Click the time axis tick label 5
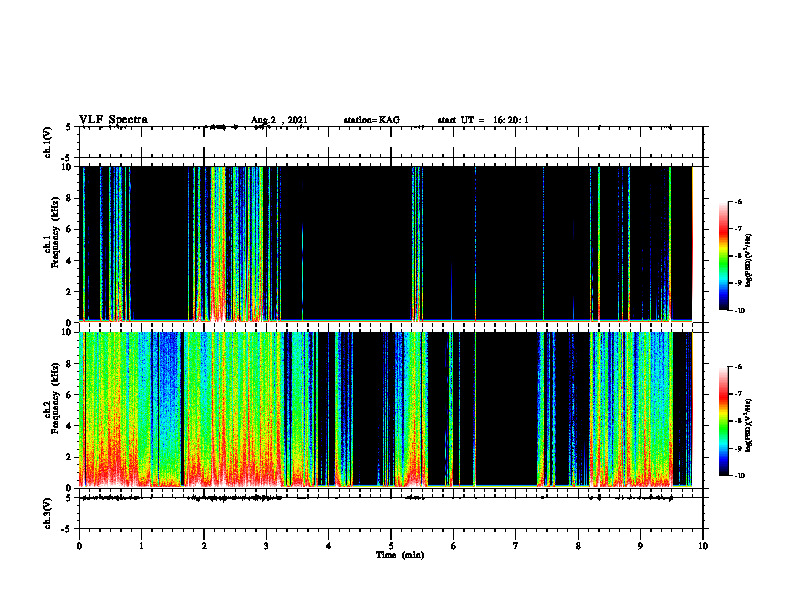This screenshot has height=612, width=792. [391, 546]
